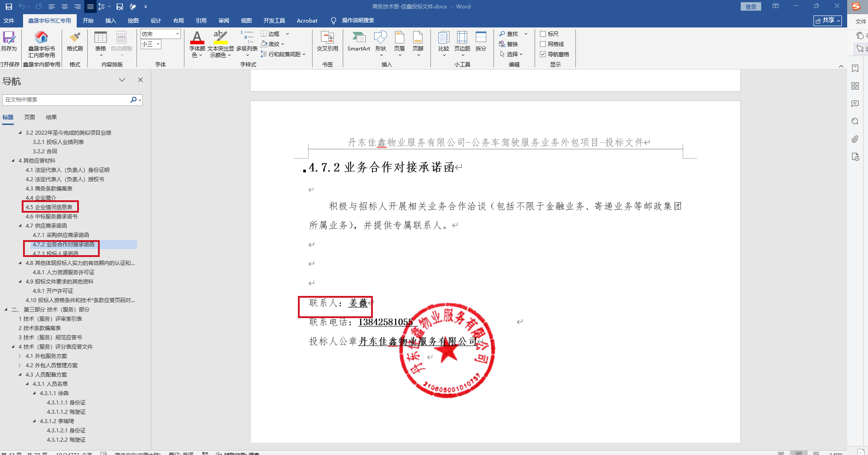Close the navigation pane

click(x=141, y=80)
